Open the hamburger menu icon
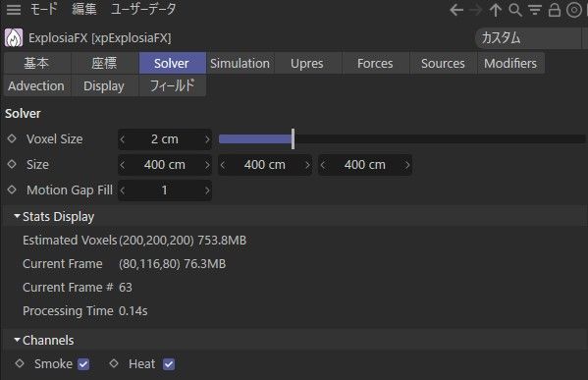The image size is (588, 380). click(x=14, y=10)
